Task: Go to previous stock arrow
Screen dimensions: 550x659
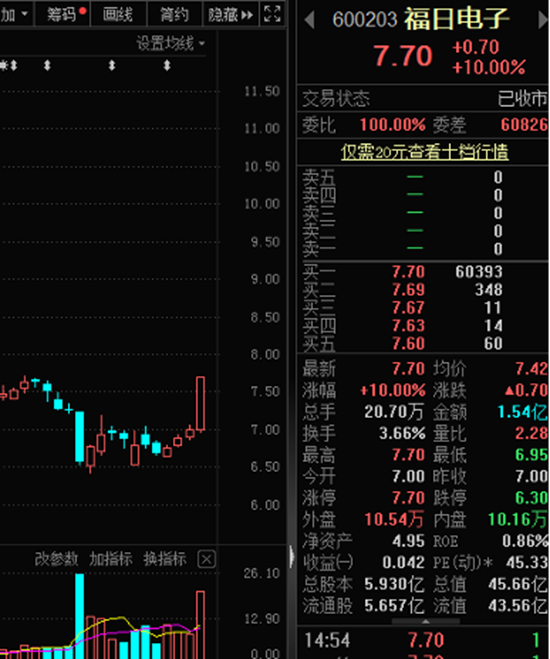Action: pyautogui.click(x=309, y=19)
